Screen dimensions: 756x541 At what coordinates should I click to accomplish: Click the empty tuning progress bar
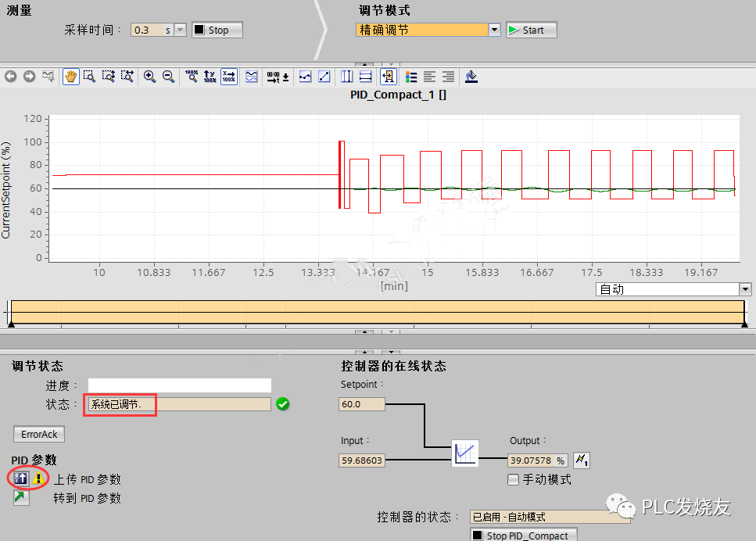[179, 385]
